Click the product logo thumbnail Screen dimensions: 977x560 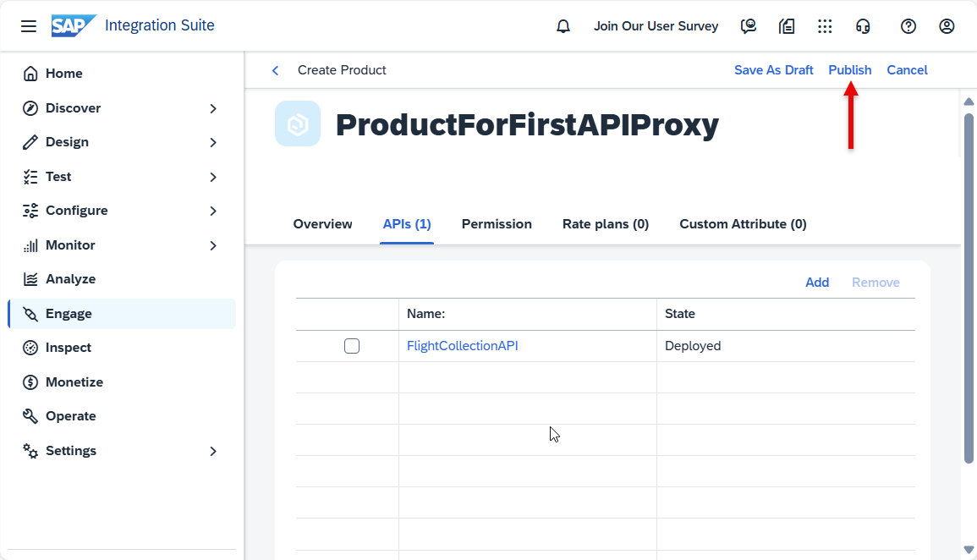click(298, 124)
